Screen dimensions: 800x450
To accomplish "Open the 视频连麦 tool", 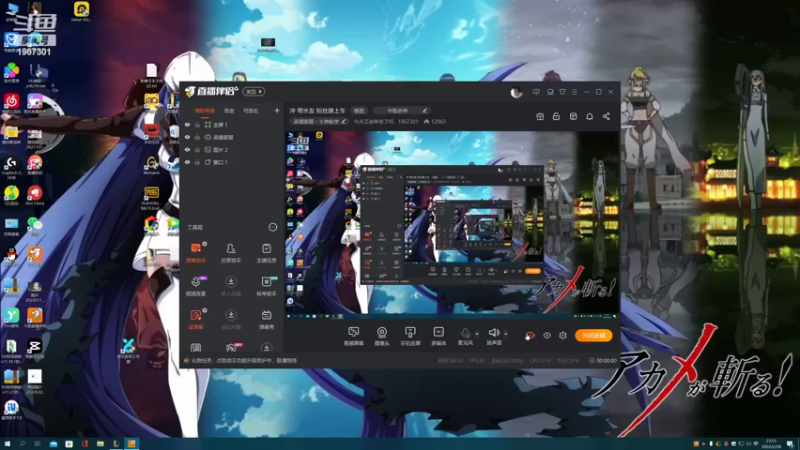I will coord(196,286).
